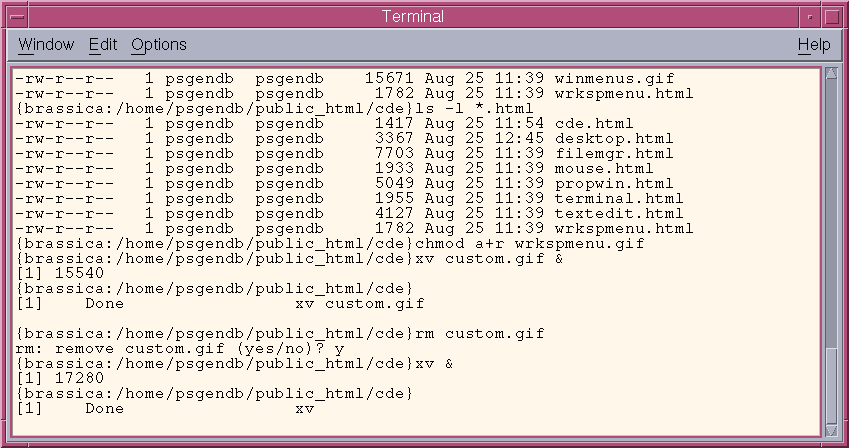849x448 pixels.
Task: Open the Help menu
Action: tap(814, 44)
